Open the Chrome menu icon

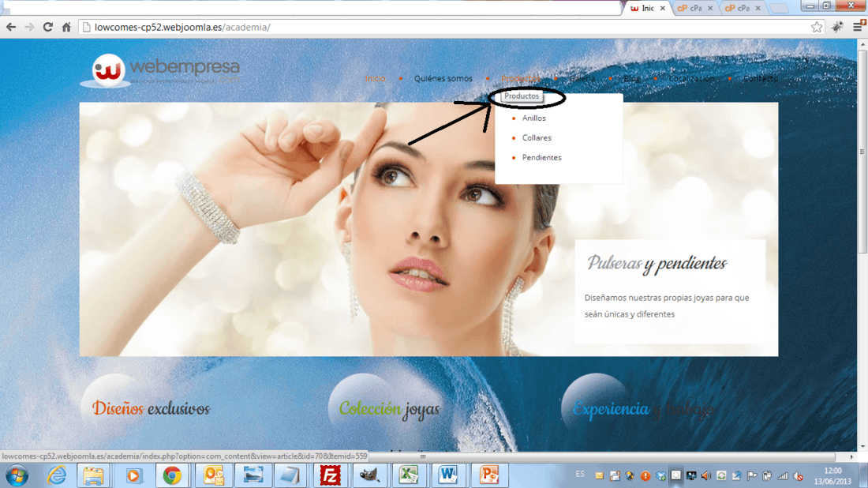coord(859,26)
